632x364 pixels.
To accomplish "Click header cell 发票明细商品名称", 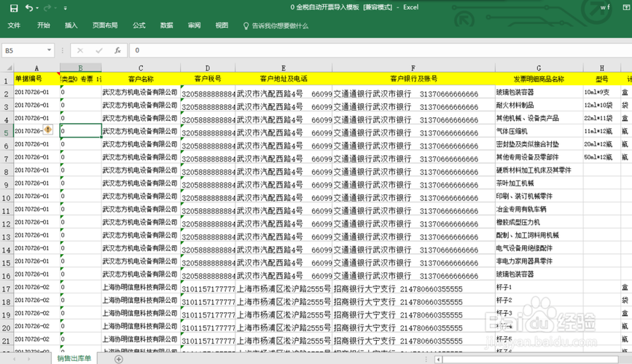I will pyautogui.click(x=539, y=79).
